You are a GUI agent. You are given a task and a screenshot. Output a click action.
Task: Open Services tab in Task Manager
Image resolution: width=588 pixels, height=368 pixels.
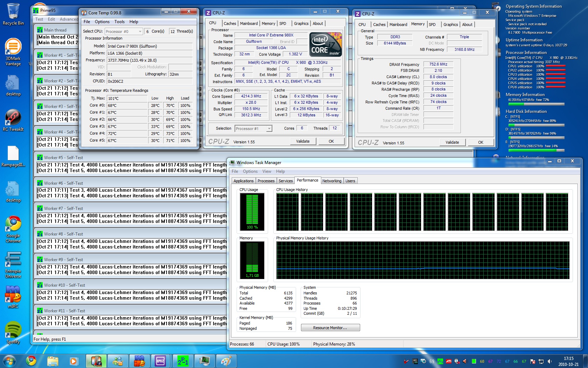click(286, 181)
